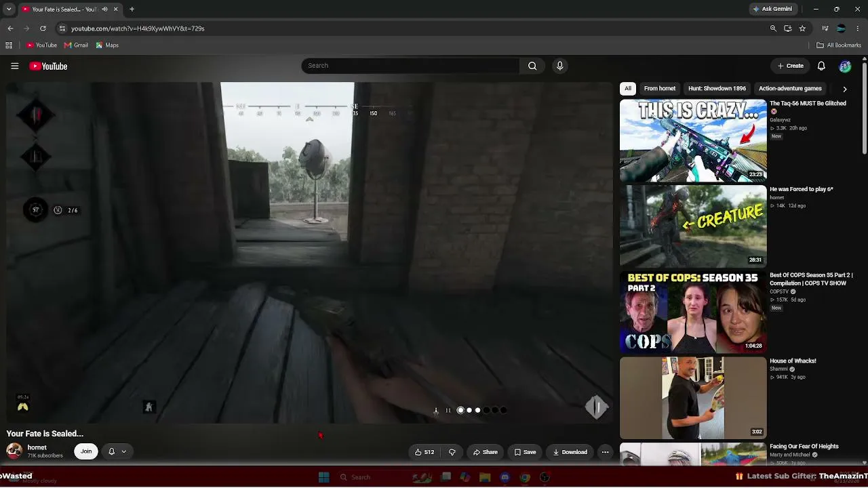The height and width of the screenshot is (488, 868).
Task: Click the Create button
Action: pos(791,66)
